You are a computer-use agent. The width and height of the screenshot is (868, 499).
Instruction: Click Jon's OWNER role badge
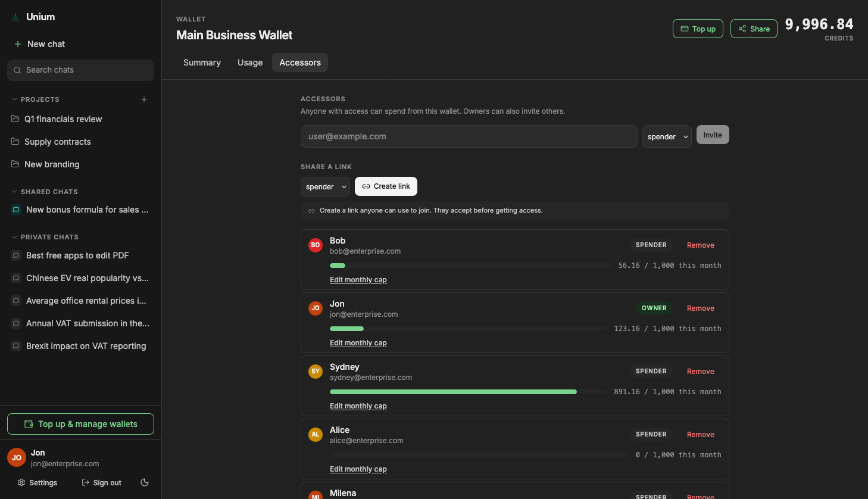(654, 308)
